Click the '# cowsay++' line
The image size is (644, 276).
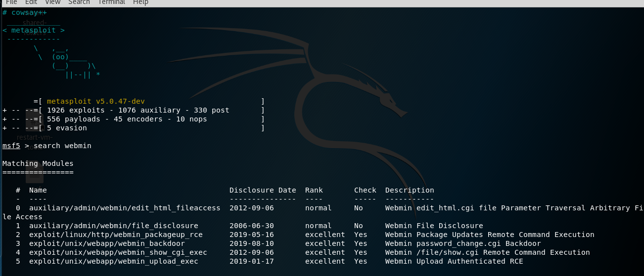point(25,13)
